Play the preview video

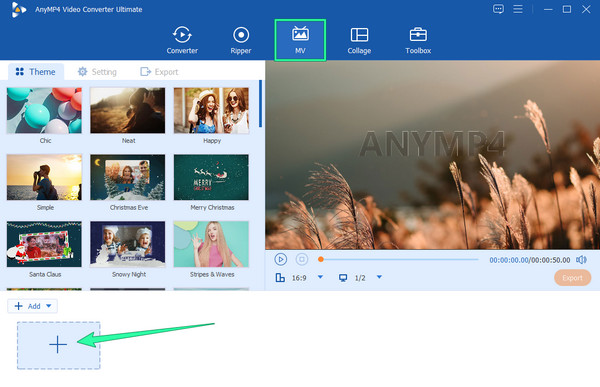[x=280, y=259]
